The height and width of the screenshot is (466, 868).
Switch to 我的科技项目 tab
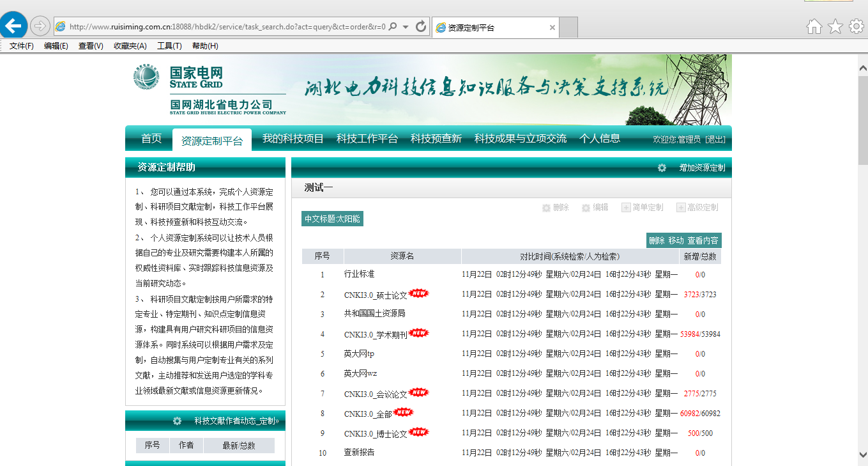[x=293, y=139]
